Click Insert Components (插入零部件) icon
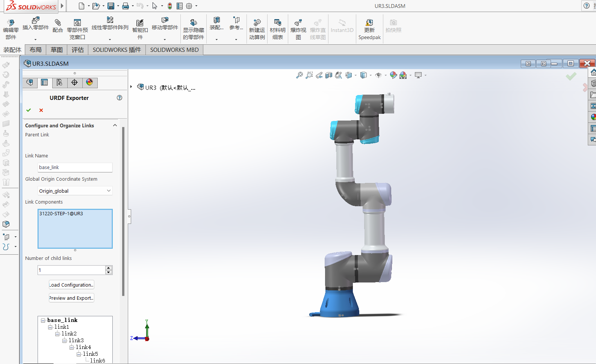This screenshot has width=596, height=364. click(x=36, y=20)
